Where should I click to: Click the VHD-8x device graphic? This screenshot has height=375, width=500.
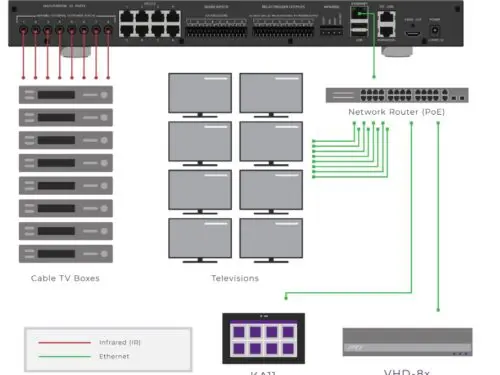(407, 342)
